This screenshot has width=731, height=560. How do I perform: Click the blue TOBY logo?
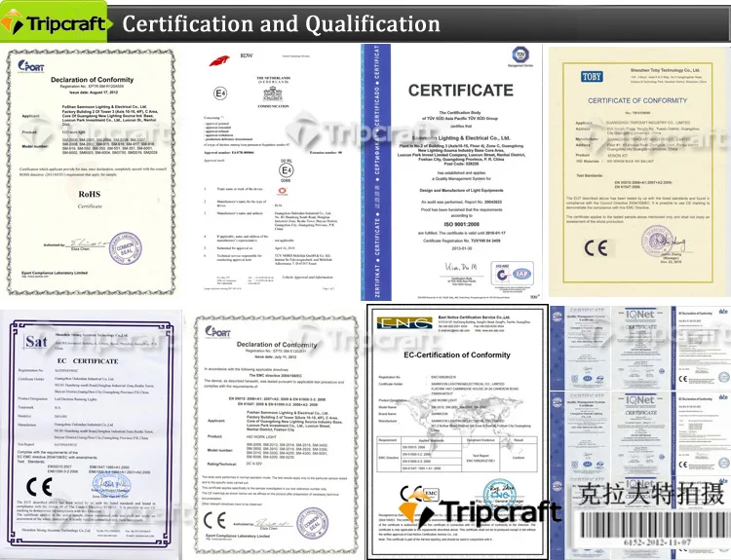pyautogui.click(x=592, y=76)
